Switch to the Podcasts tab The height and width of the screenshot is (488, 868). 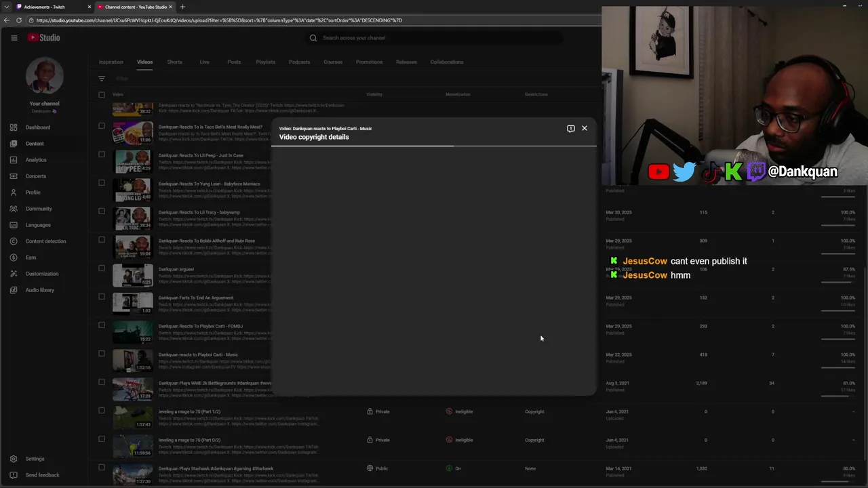pos(299,62)
